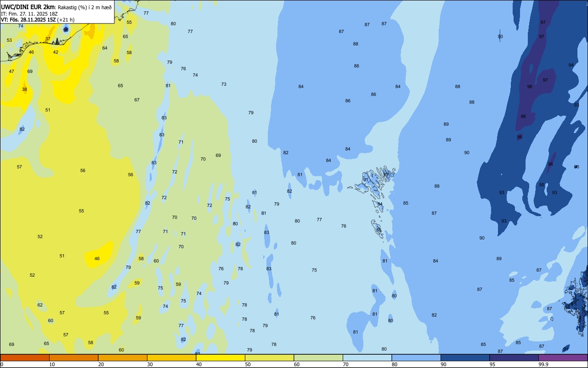Click the map value '94'
The height and width of the screenshot is (368, 588).
pos(571,65)
